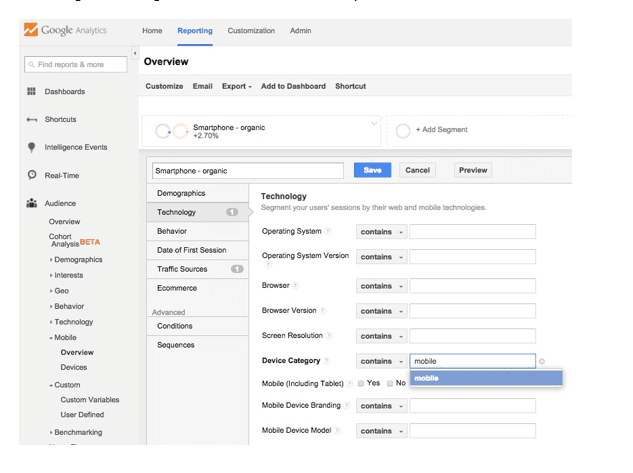This screenshot has height=473, width=633.
Task: Click the Add Segment placeholder
Action: tap(440, 131)
